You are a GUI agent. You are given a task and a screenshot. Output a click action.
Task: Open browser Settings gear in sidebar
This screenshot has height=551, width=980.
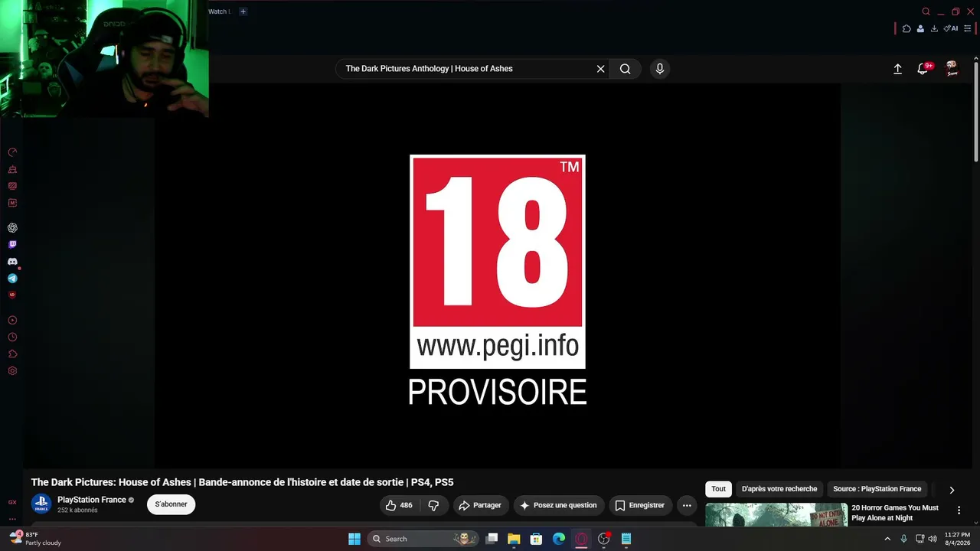coord(12,371)
